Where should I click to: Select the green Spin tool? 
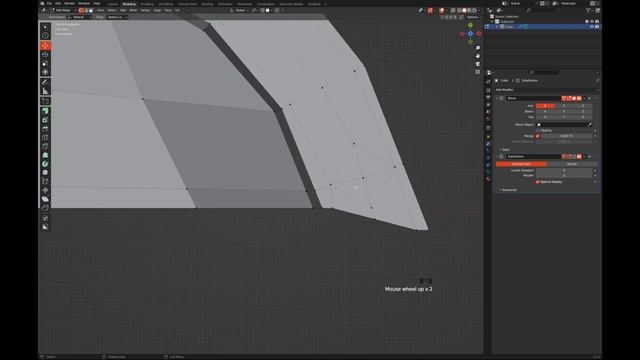click(45, 164)
